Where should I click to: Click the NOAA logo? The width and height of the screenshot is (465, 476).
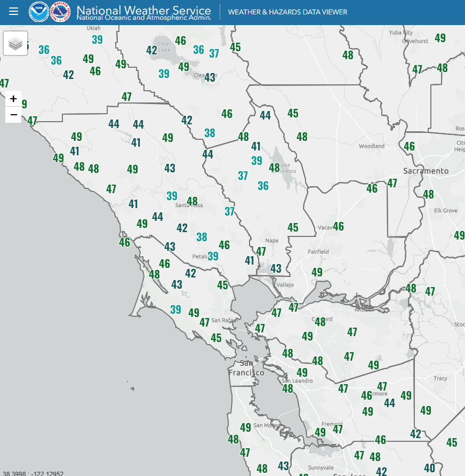pos(38,12)
